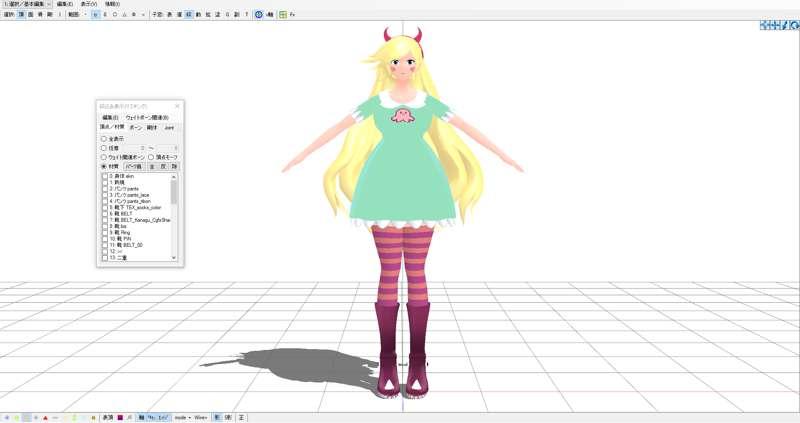Switch to the 剛体 tab
800x423 pixels.
pyautogui.click(x=153, y=127)
